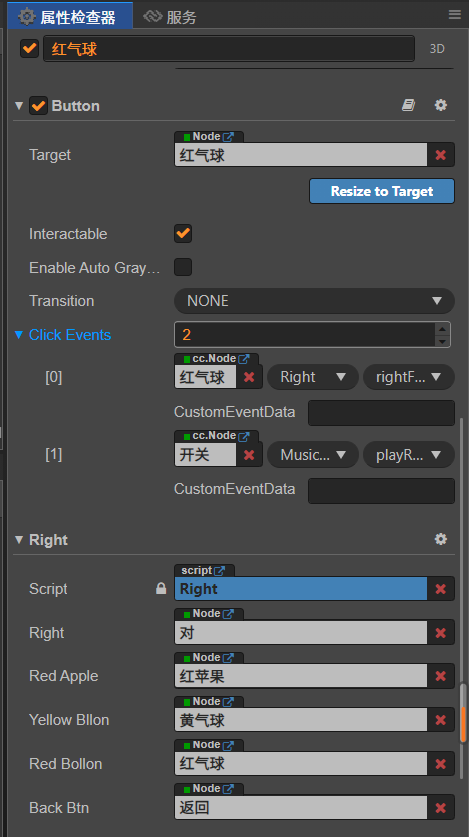Open the inspector panel hamburger menu
Screen dimensions: 469x837
pos(455,14)
